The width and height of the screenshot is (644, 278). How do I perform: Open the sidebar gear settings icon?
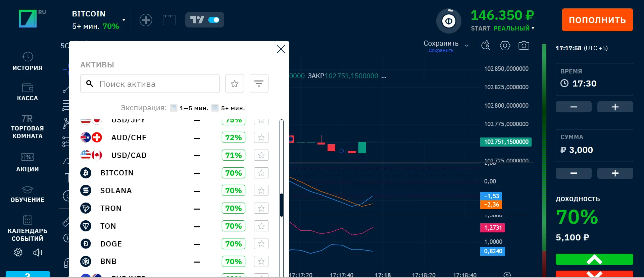18,253
